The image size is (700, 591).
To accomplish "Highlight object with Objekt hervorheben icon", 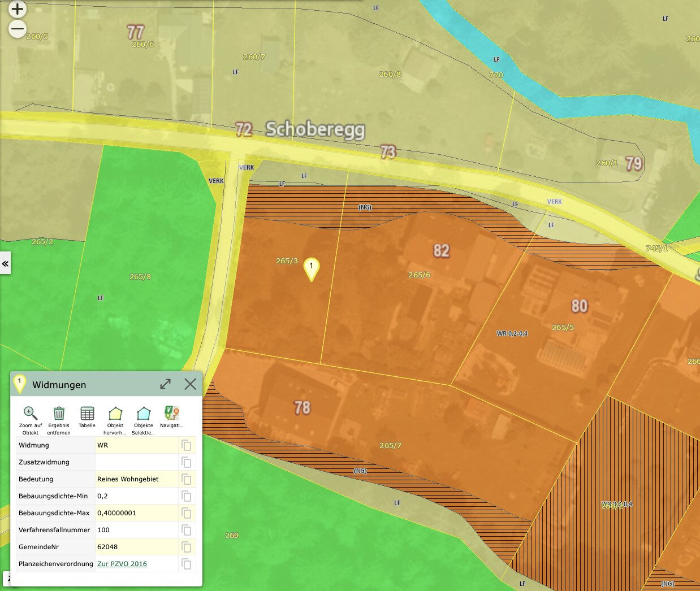I will [x=115, y=414].
